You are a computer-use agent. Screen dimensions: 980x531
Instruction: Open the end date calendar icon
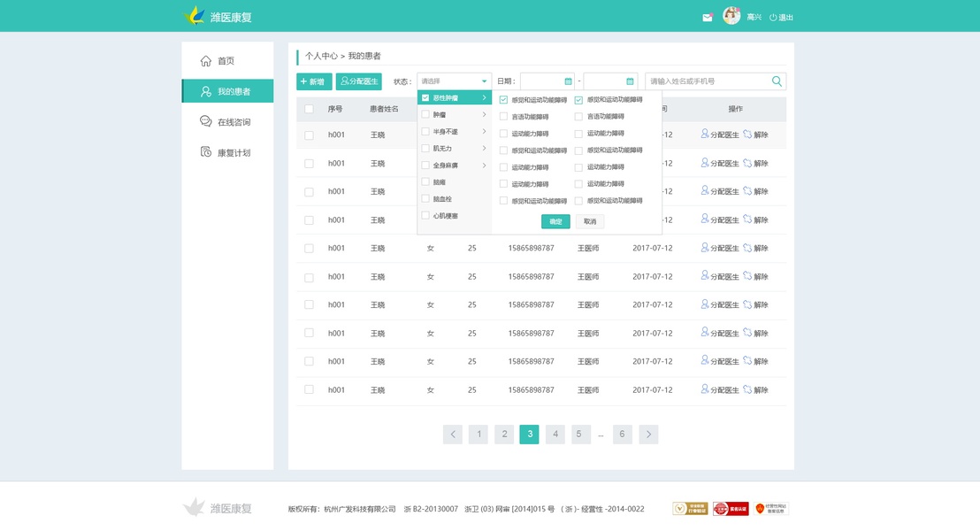click(630, 81)
